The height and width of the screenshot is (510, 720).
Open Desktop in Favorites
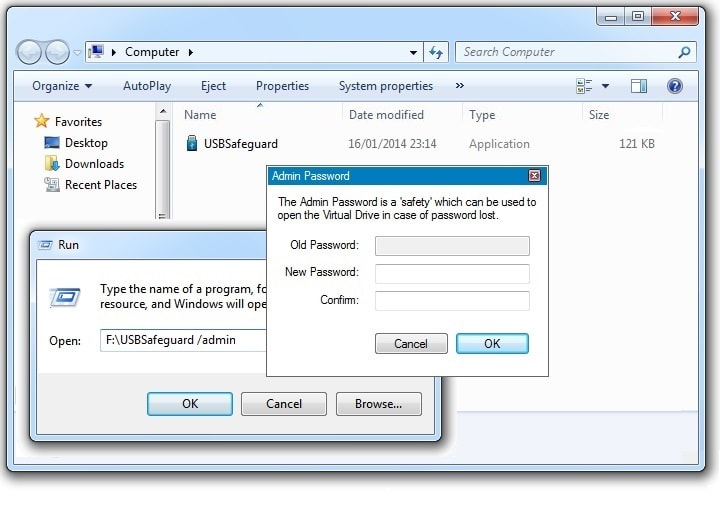86,143
